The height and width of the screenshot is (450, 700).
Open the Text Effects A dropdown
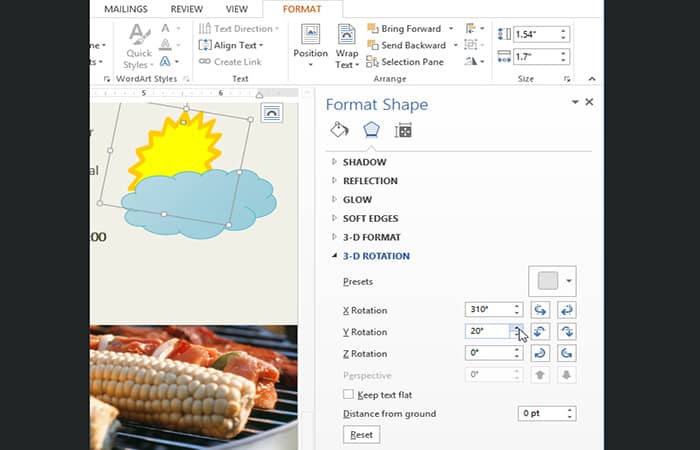(170, 61)
